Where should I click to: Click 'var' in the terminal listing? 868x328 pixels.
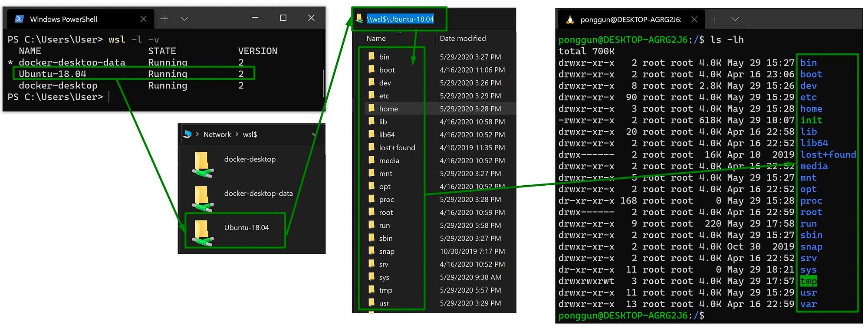point(809,304)
